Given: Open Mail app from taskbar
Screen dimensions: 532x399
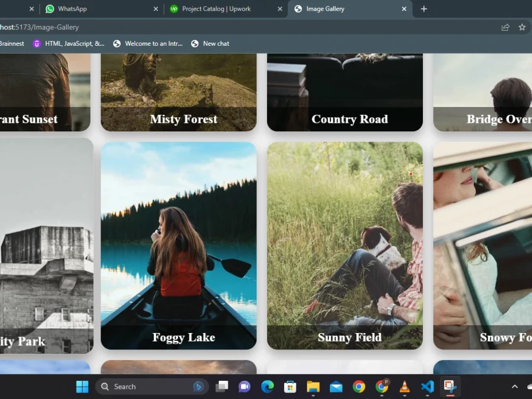Looking at the screenshot, I should (x=336, y=386).
